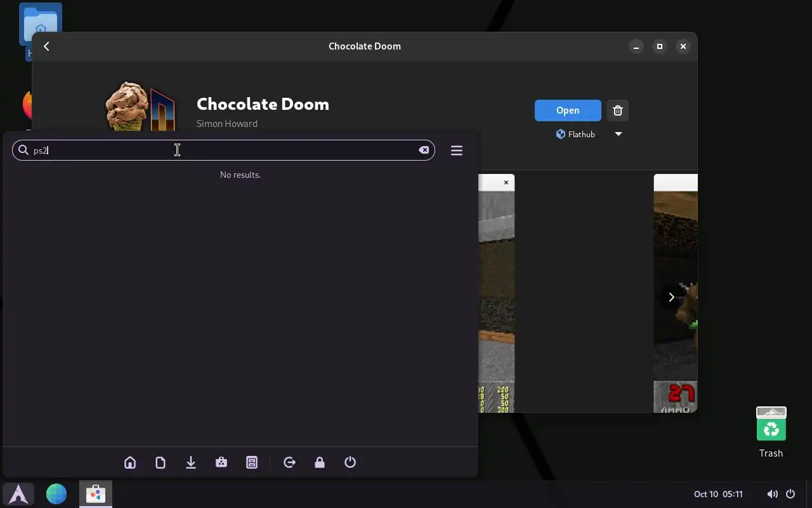Clear the ps2 search text
This screenshot has width=812, height=508.
tap(423, 150)
